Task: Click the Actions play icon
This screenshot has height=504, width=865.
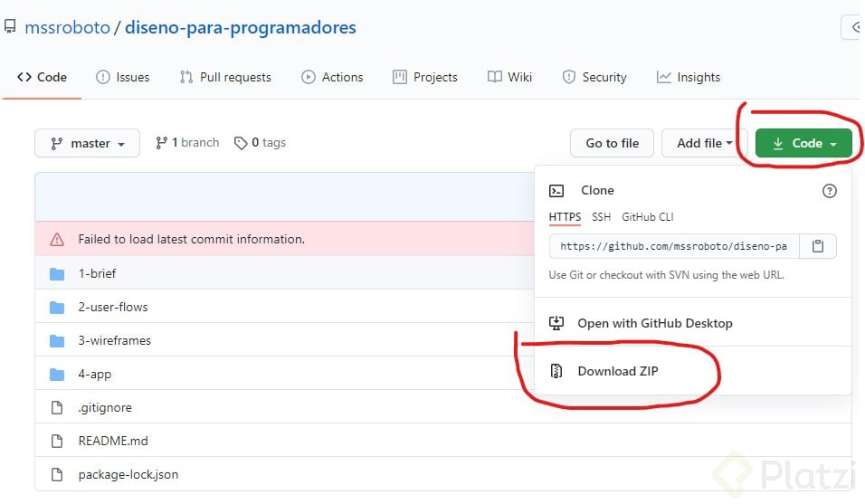Action: click(x=308, y=77)
